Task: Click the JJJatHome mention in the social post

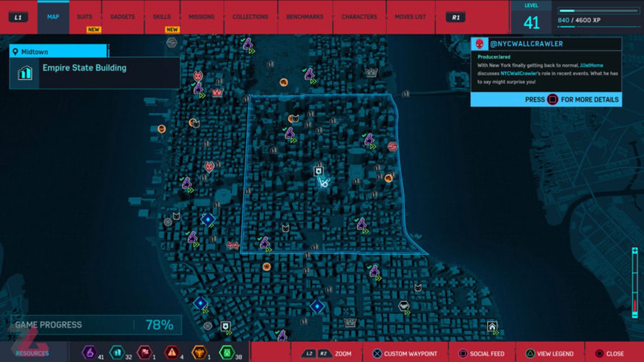Action: click(591, 65)
